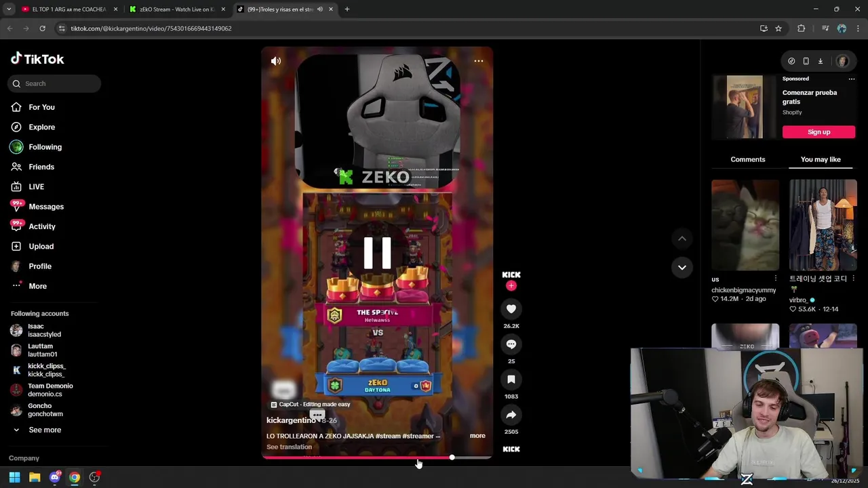Open Chrome media controls icon

825,28
